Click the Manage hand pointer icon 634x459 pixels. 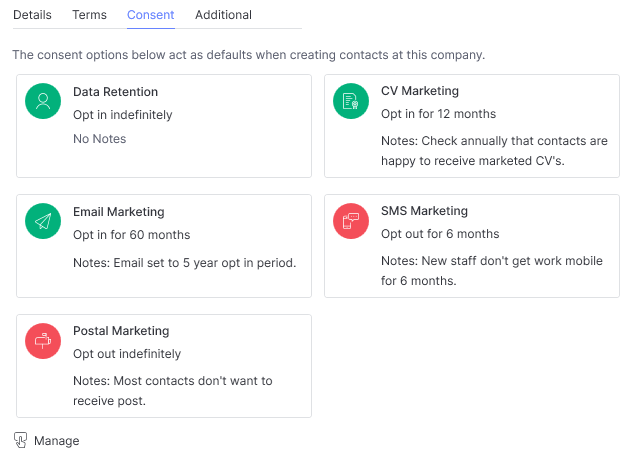tap(21, 440)
